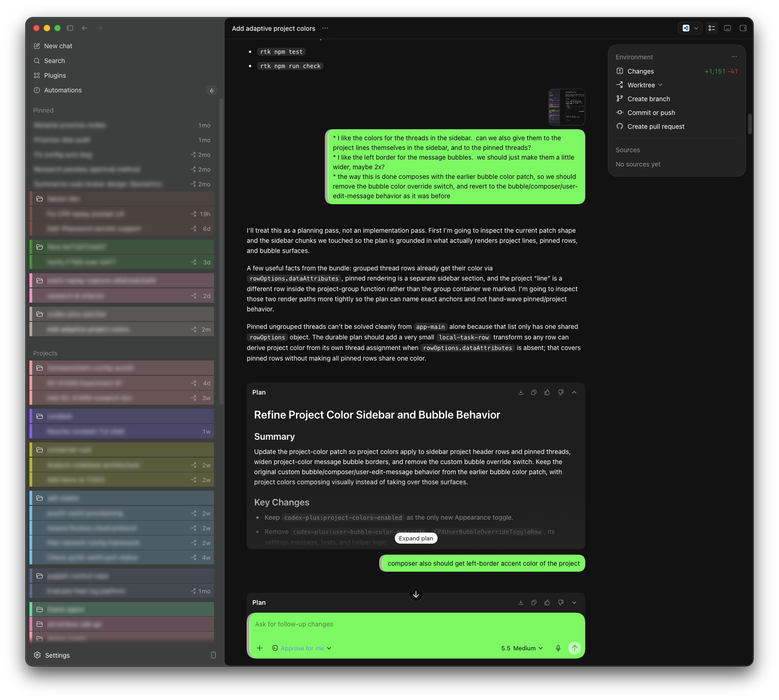Select Create pull request
The height and width of the screenshot is (700, 779).
point(656,126)
